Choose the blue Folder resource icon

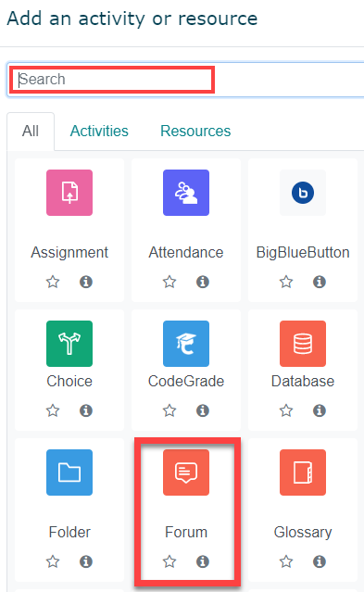tap(69, 472)
